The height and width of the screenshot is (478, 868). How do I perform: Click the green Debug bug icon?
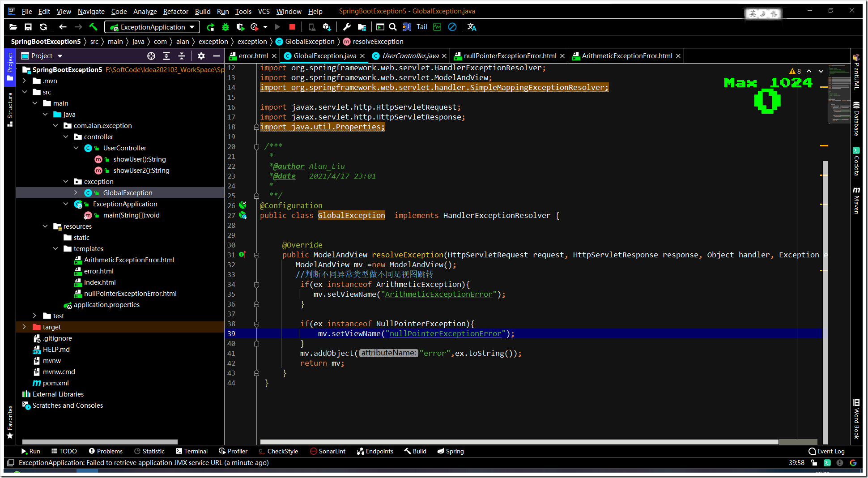pos(225,27)
